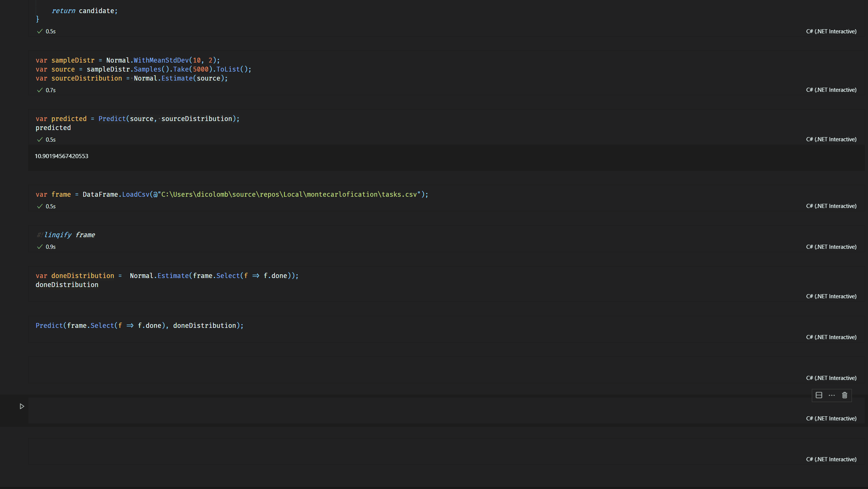Change language of sampleDistr cell

pos(831,90)
